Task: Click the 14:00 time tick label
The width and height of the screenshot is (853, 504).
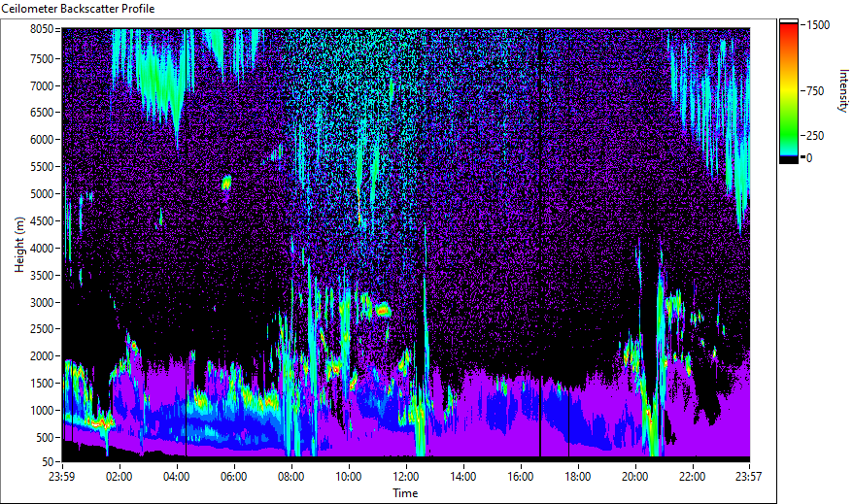Action: tap(463, 477)
